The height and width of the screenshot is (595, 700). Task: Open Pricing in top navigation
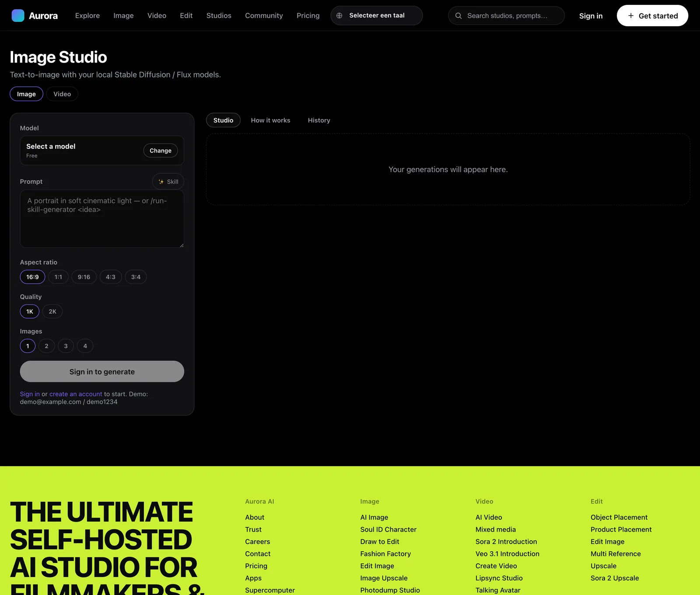[308, 16]
